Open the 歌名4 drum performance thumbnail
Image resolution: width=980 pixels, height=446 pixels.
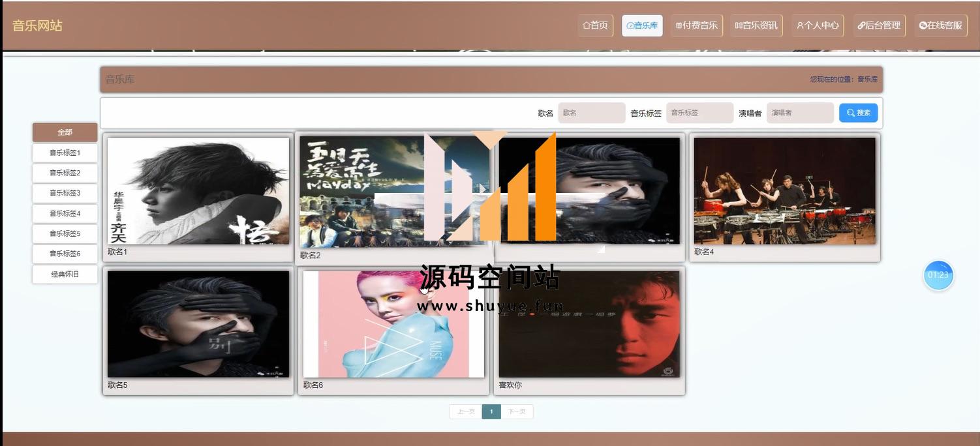point(785,191)
